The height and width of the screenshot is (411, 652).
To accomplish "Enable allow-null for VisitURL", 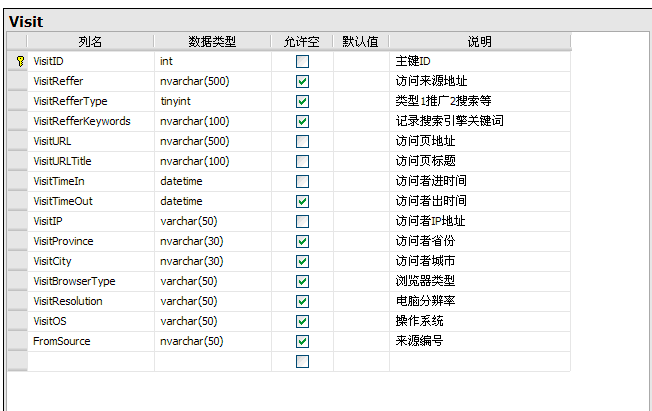I will 302,141.
